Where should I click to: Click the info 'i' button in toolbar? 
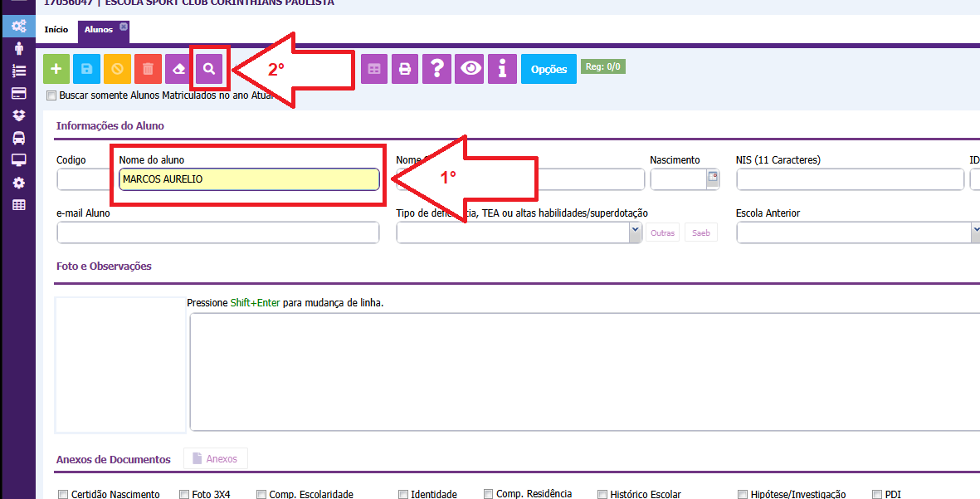[502, 69]
